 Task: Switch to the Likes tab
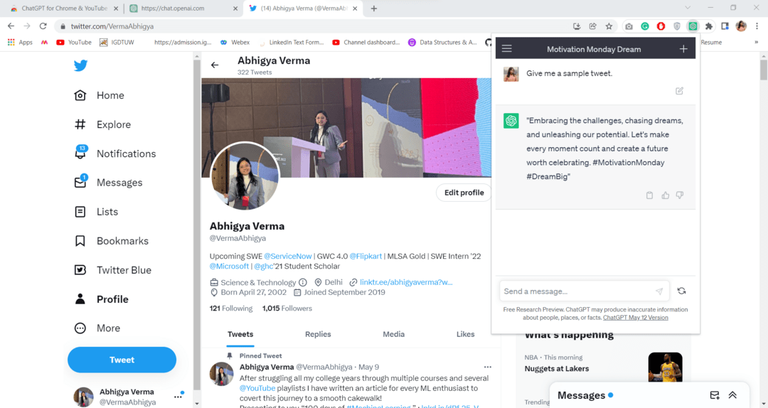point(465,334)
